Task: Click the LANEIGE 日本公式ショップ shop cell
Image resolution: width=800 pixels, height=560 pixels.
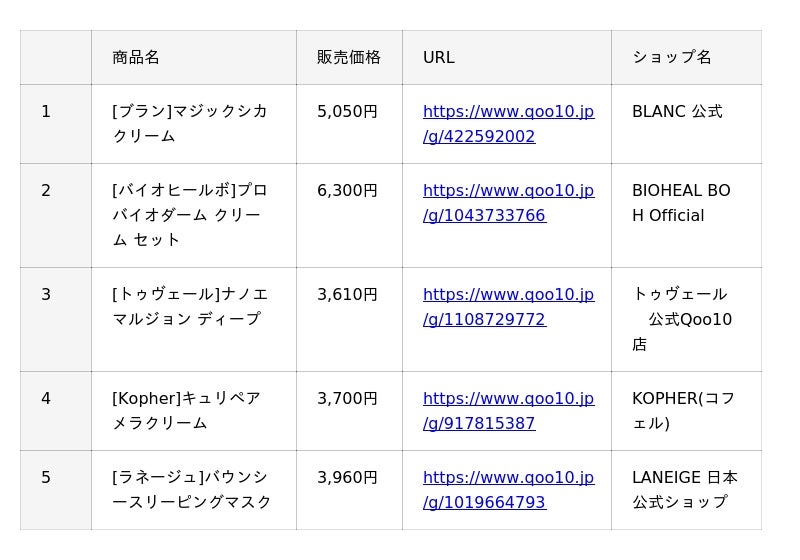Action: tap(684, 490)
